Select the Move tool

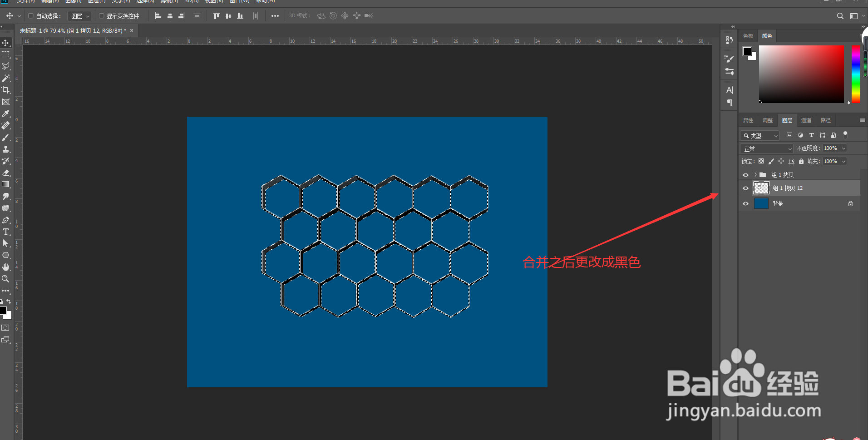pos(6,43)
